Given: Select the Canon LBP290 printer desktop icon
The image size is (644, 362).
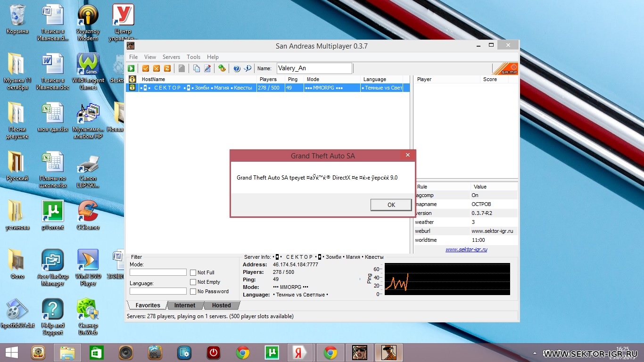Looking at the screenshot, I should 88,170.
